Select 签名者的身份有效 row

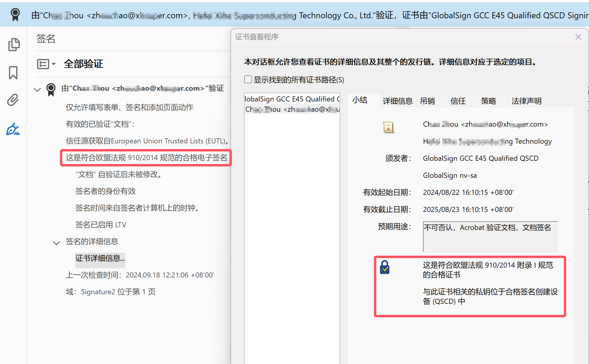(105, 191)
